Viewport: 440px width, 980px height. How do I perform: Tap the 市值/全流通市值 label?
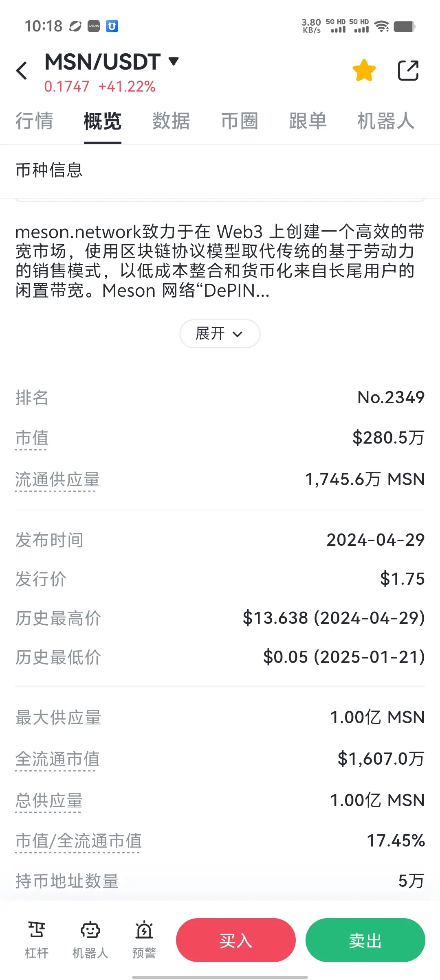click(78, 841)
